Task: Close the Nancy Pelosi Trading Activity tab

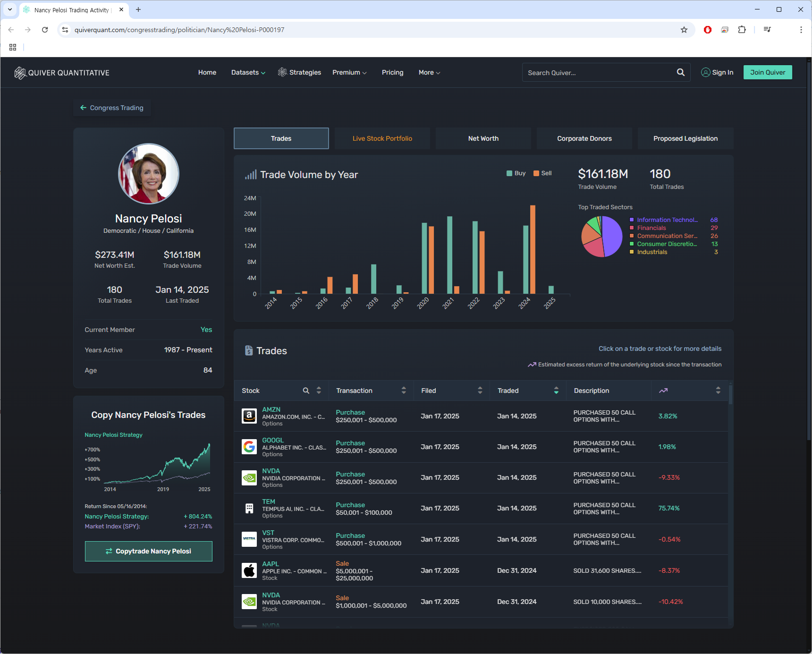Action: (121, 9)
